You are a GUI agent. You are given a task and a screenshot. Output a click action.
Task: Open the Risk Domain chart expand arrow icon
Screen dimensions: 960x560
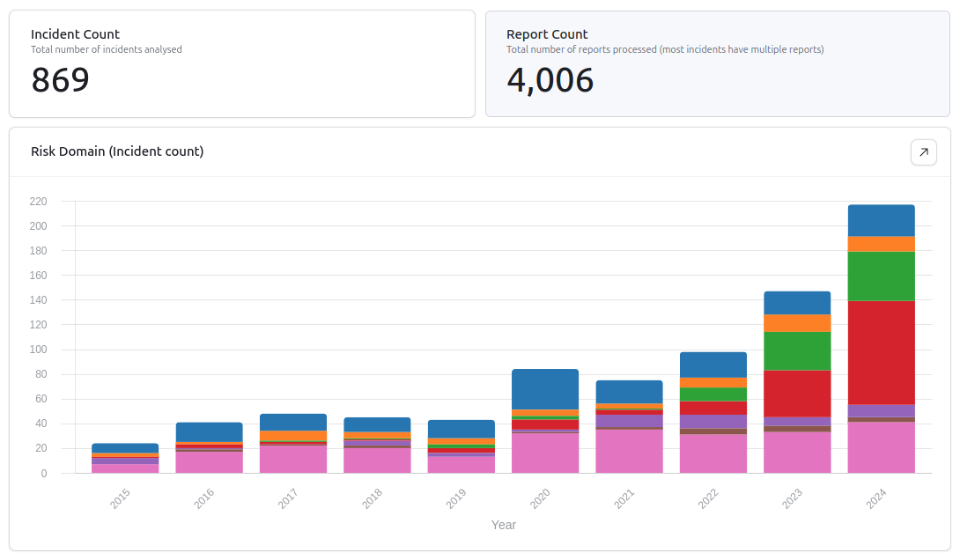pyautogui.click(x=923, y=152)
